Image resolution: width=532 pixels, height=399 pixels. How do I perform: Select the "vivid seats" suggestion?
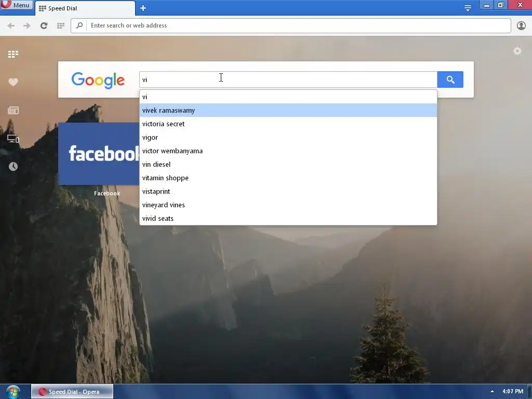[x=288, y=219]
